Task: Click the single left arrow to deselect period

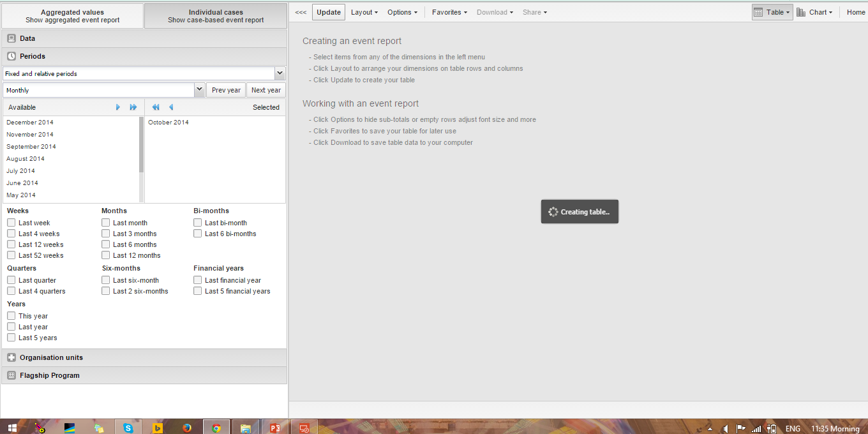Action: (171, 107)
